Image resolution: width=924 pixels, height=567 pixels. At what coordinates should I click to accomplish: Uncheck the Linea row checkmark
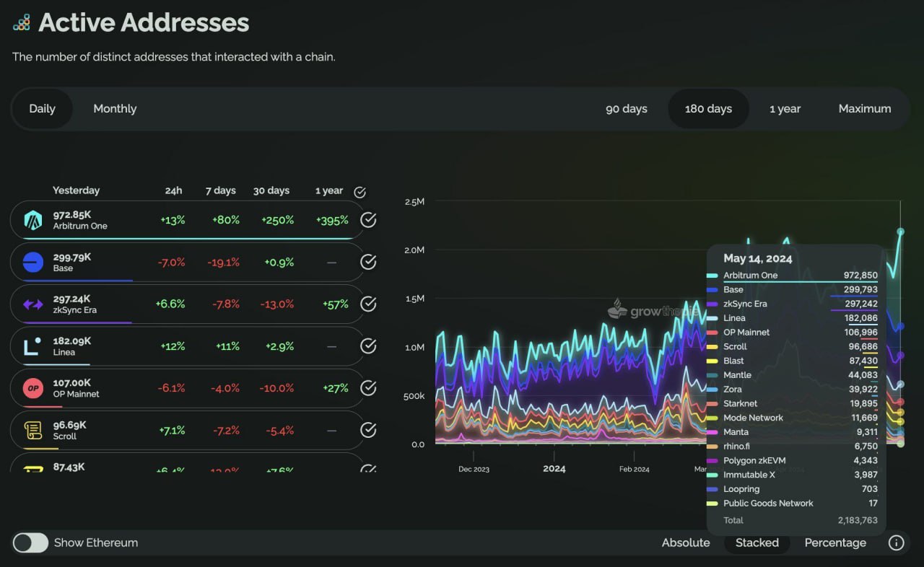coord(368,346)
